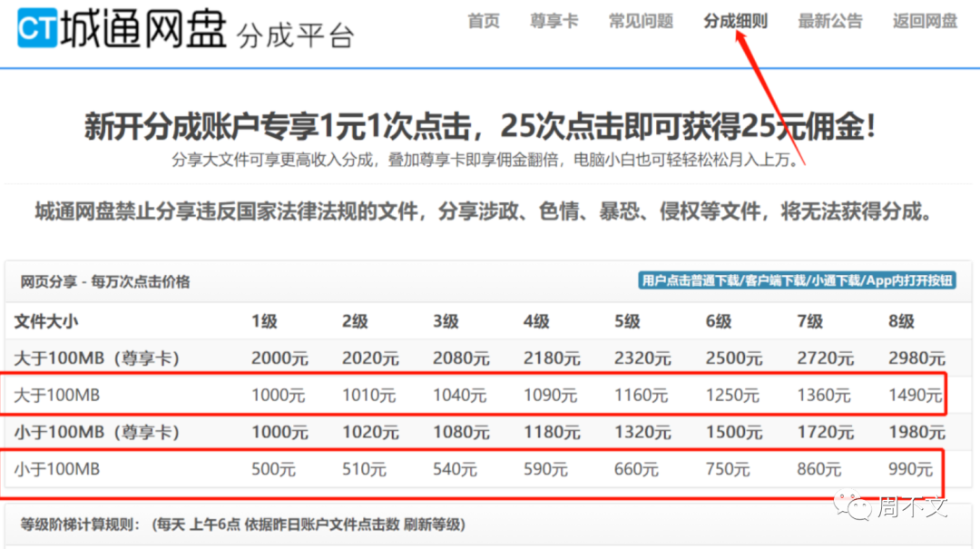
Task: Click 返回网盘 link in the header
Action: 925,21
